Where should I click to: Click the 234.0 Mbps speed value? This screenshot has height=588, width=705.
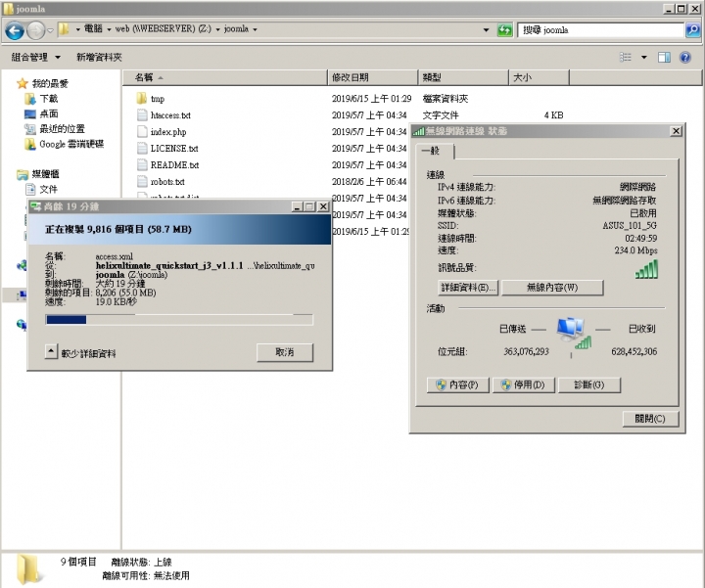point(635,250)
